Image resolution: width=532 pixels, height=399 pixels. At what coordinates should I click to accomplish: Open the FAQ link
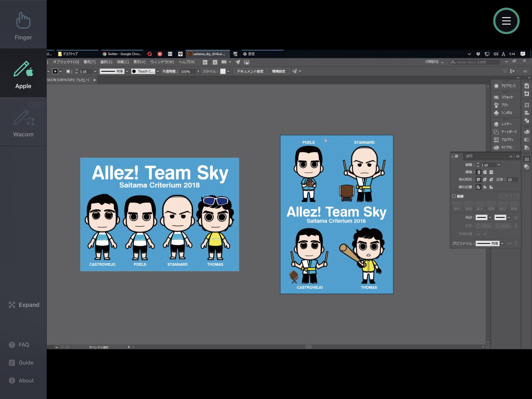[x=19, y=345]
